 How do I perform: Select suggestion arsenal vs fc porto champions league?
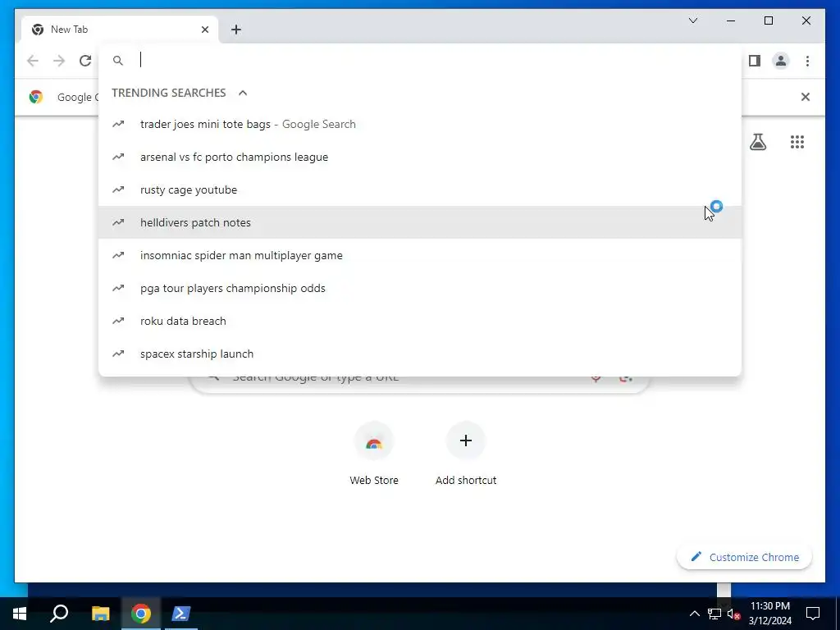[420, 157]
